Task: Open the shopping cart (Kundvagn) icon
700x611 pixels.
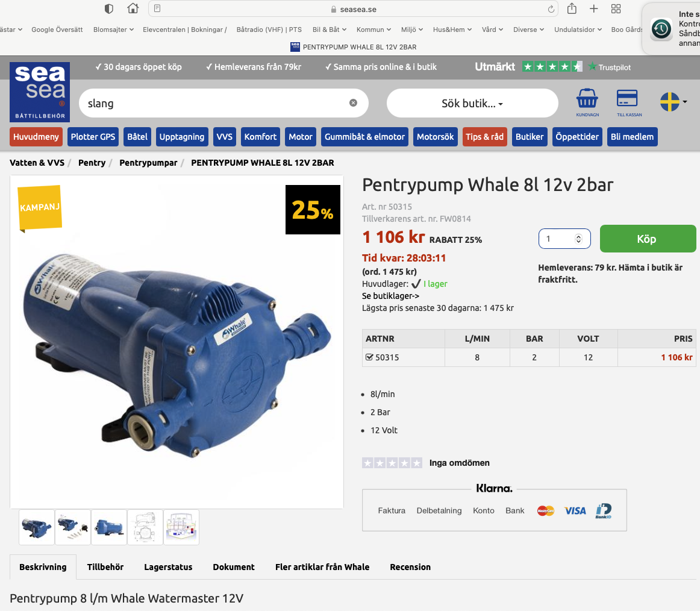Action: pyautogui.click(x=587, y=101)
